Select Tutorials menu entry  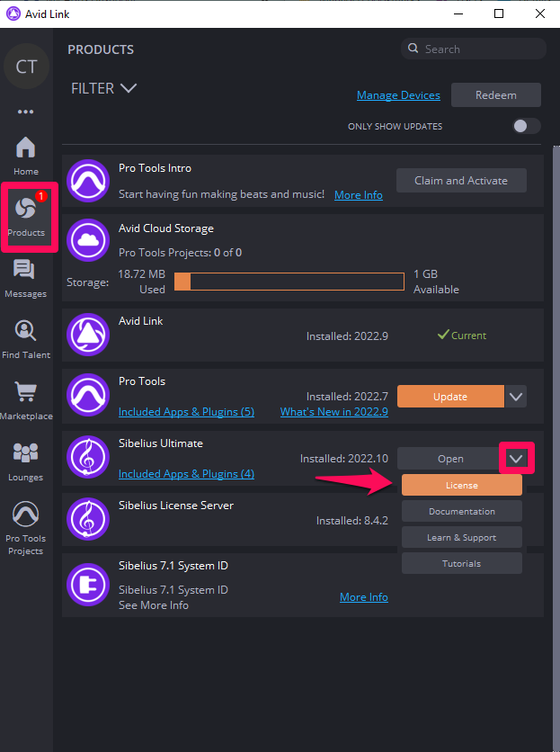(461, 563)
